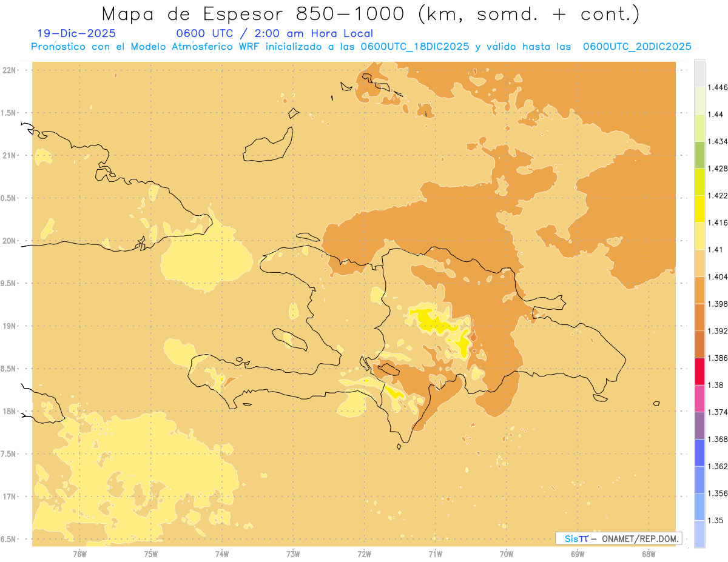Click the legend value '1.446'
The height and width of the screenshot is (562, 728).
(x=717, y=87)
